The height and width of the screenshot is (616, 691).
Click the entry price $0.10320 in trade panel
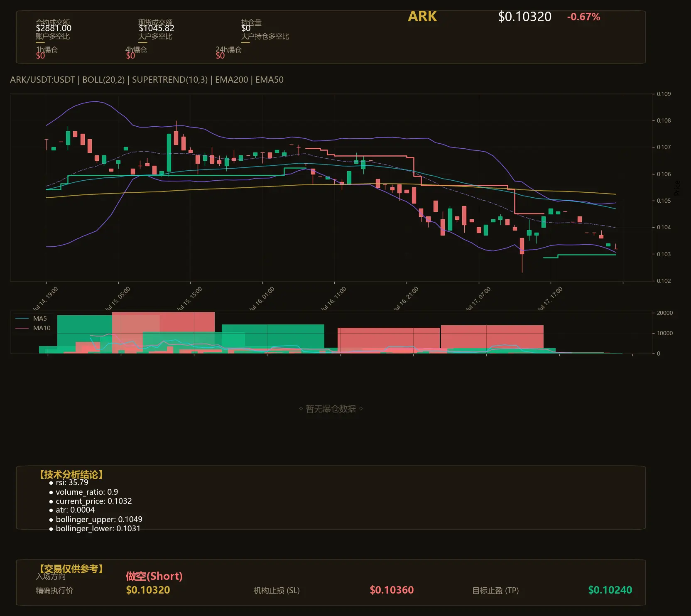coord(148,590)
